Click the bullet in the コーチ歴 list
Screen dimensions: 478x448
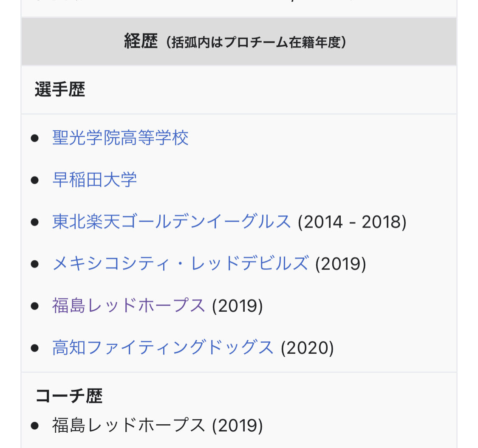click(x=35, y=426)
